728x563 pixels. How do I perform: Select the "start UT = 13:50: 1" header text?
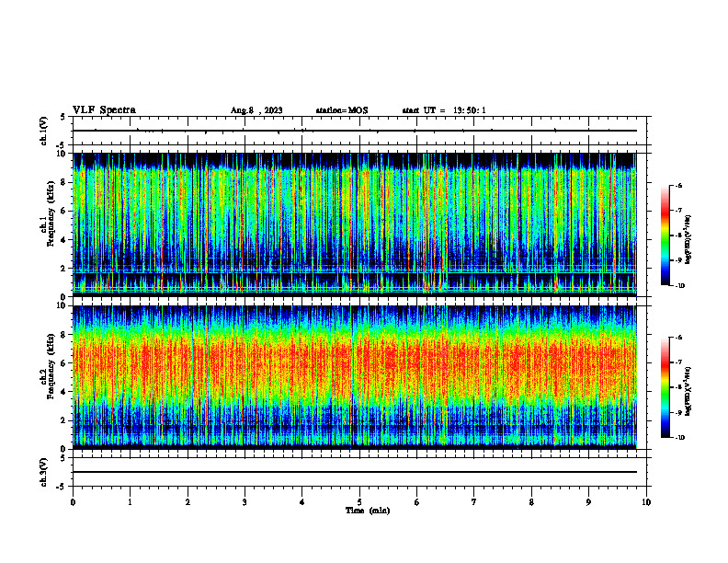click(x=444, y=110)
